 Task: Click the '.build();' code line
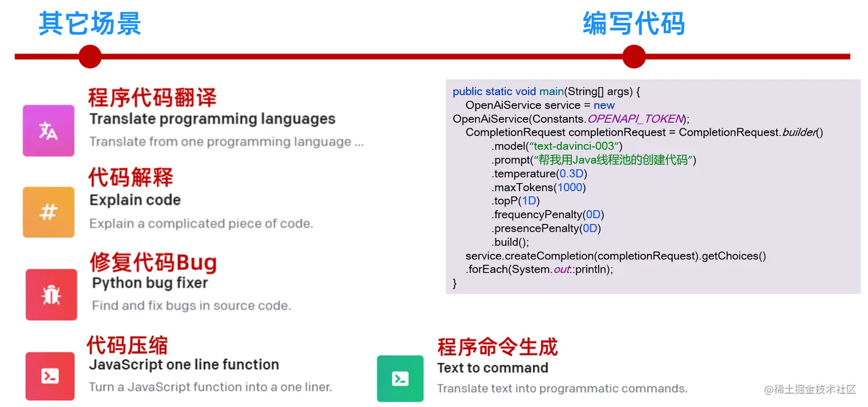point(510,242)
